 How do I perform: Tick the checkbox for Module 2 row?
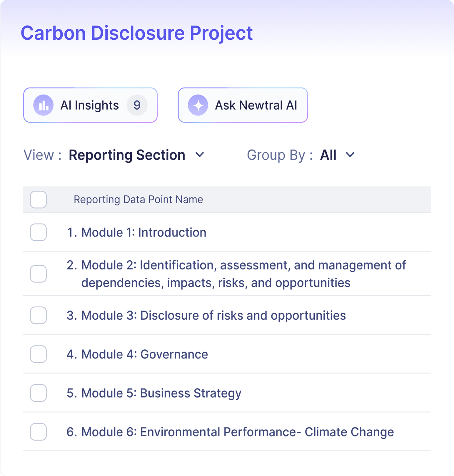tap(39, 274)
